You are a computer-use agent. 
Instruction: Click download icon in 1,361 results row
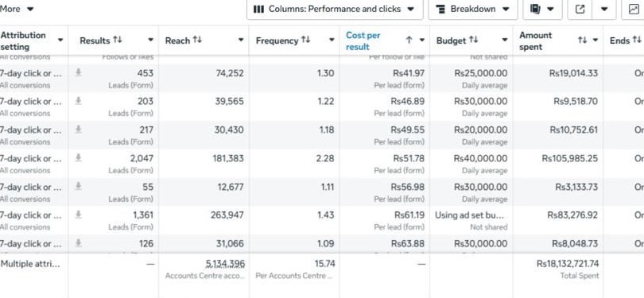(79, 215)
